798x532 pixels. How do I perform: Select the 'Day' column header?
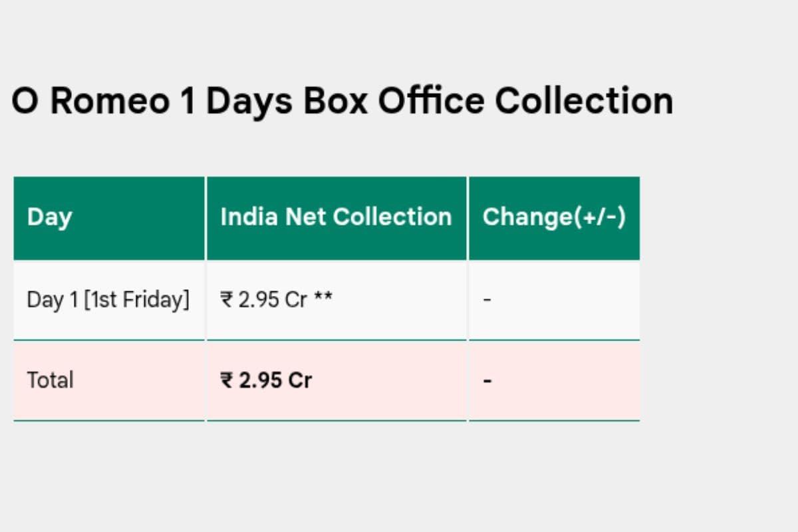click(50, 217)
